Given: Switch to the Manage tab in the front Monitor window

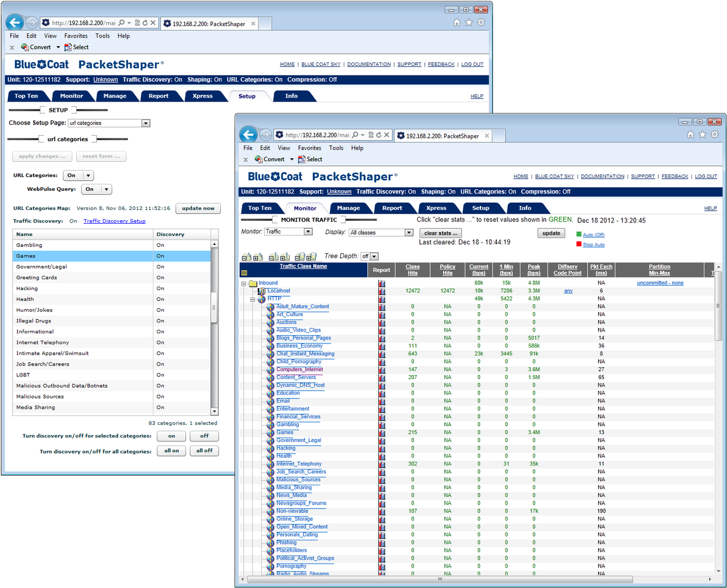Looking at the screenshot, I should (x=349, y=208).
